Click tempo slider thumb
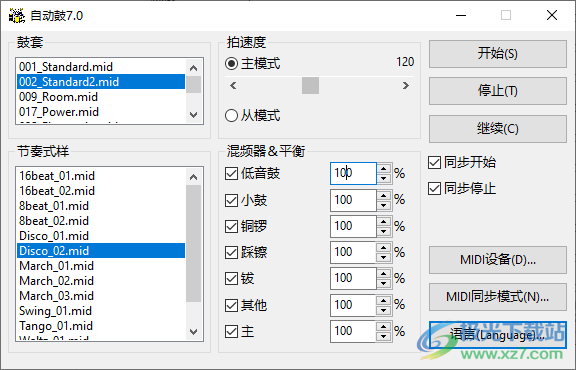The height and width of the screenshot is (370, 576). pyautogui.click(x=310, y=86)
